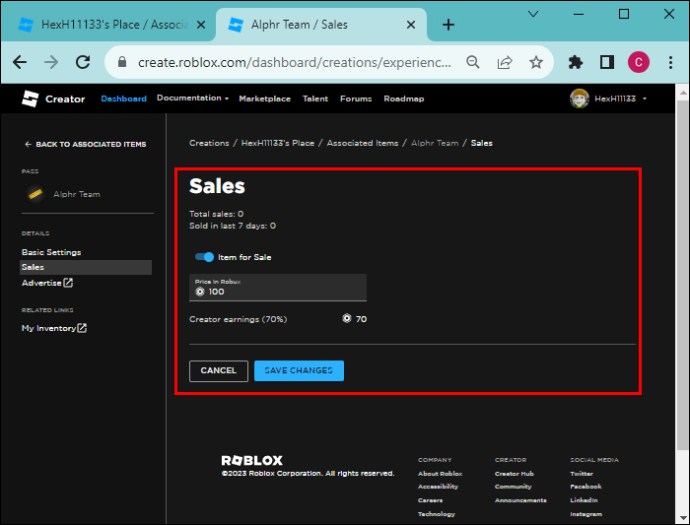Open Roadmap in the top nav
Image resolution: width=690 pixels, height=525 pixels.
click(404, 99)
